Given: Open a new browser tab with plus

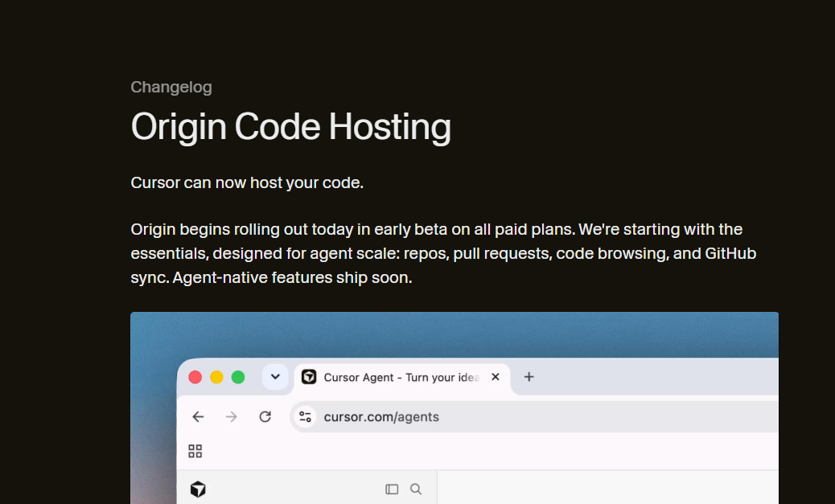Looking at the screenshot, I should click(x=529, y=377).
